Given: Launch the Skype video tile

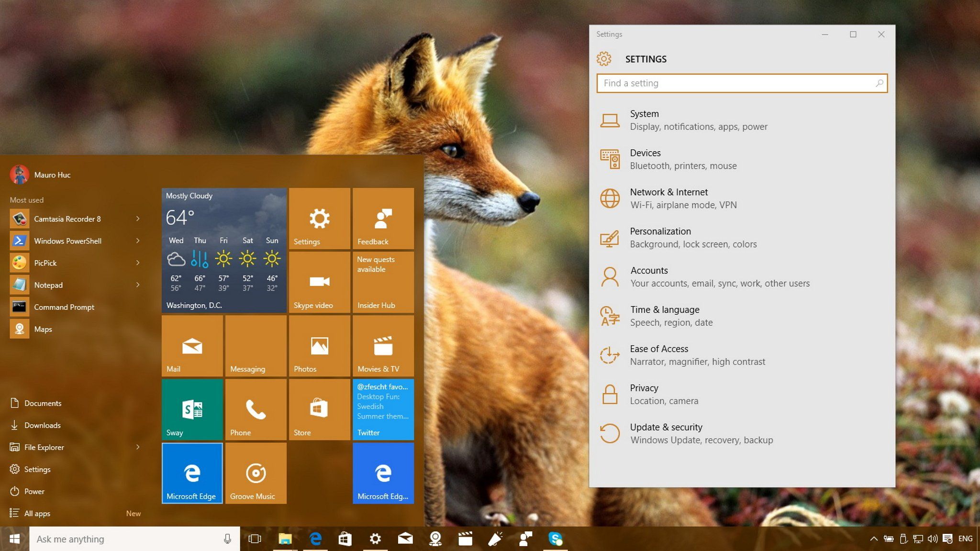Looking at the screenshot, I should 319,282.
